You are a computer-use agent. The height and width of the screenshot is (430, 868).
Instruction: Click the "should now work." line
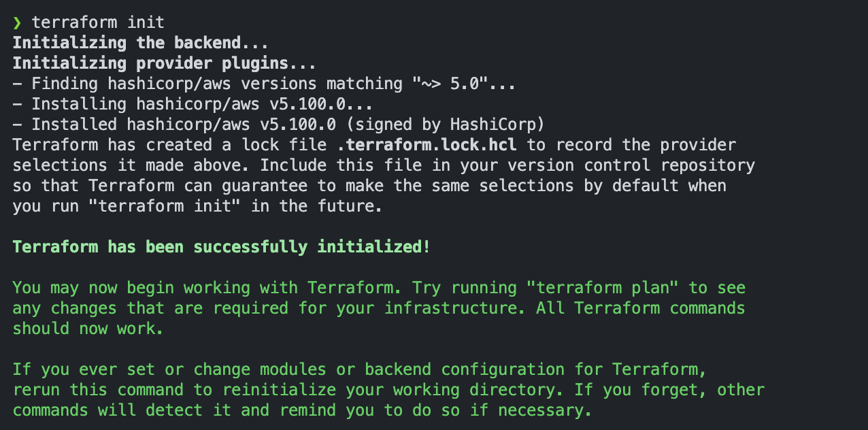pos(88,329)
